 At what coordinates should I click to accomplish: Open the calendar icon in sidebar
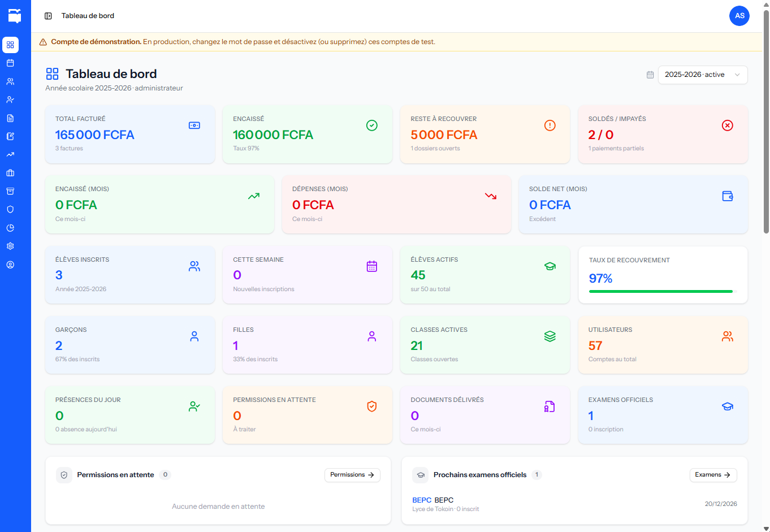pyautogui.click(x=10, y=63)
